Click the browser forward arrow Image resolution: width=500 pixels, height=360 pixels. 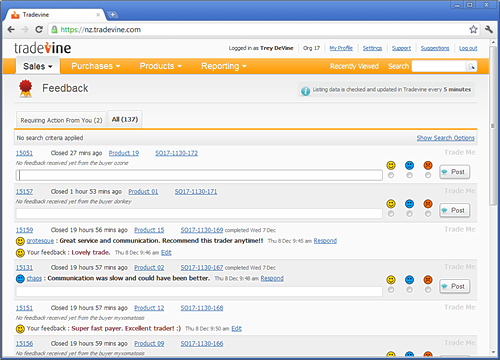tap(25, 30)
